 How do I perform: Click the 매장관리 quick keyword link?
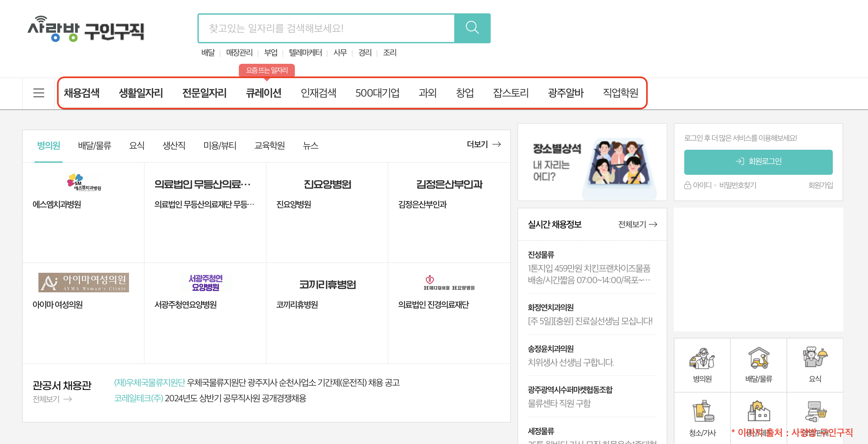coord(239,52)
